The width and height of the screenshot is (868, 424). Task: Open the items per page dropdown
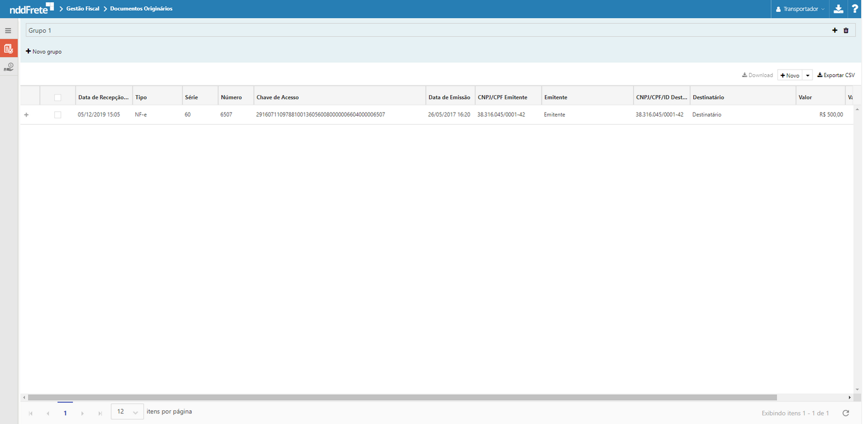(x=127, y=412)
